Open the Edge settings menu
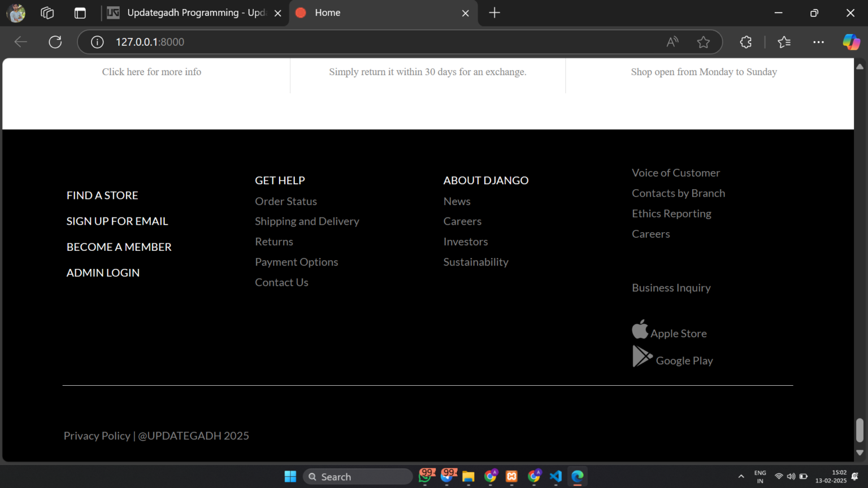 point(818,42)
